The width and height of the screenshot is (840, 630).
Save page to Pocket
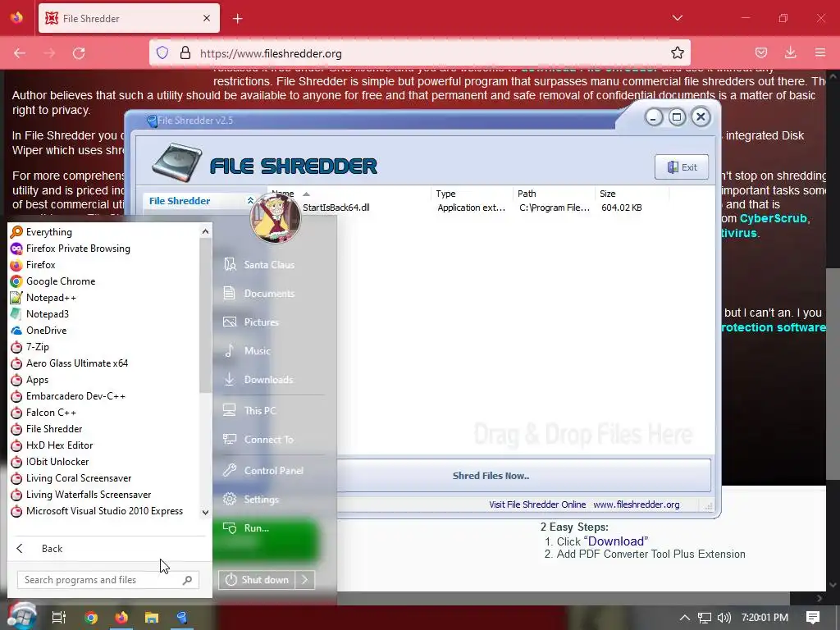click(x=760, y=53)
